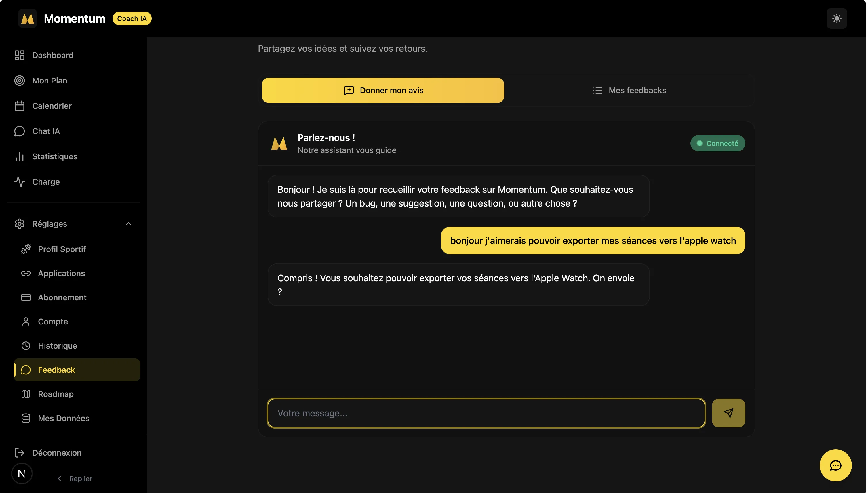This screenshot has width=868, height=493.
Task: Open Dashboard from sidebar
Action: 52,55
